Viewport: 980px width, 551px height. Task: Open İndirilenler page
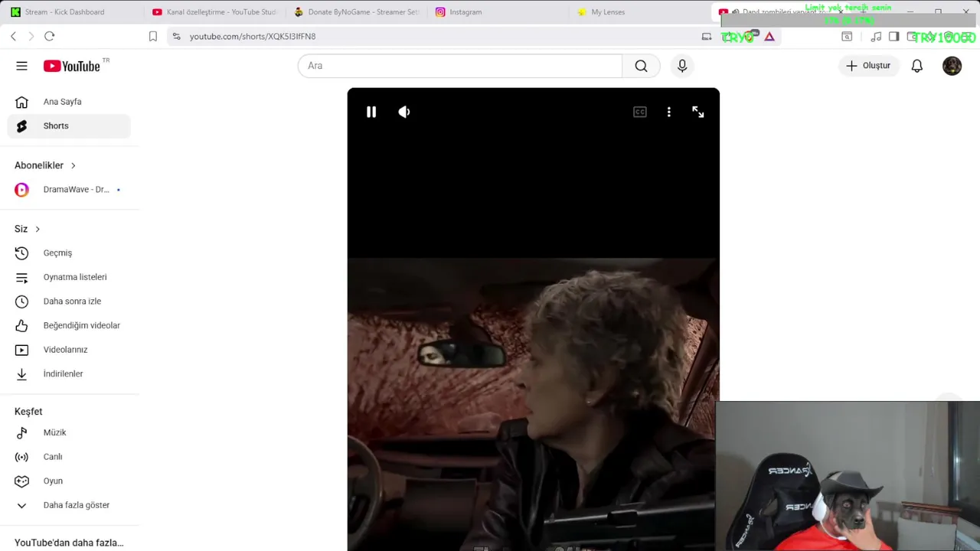[69, 373]
